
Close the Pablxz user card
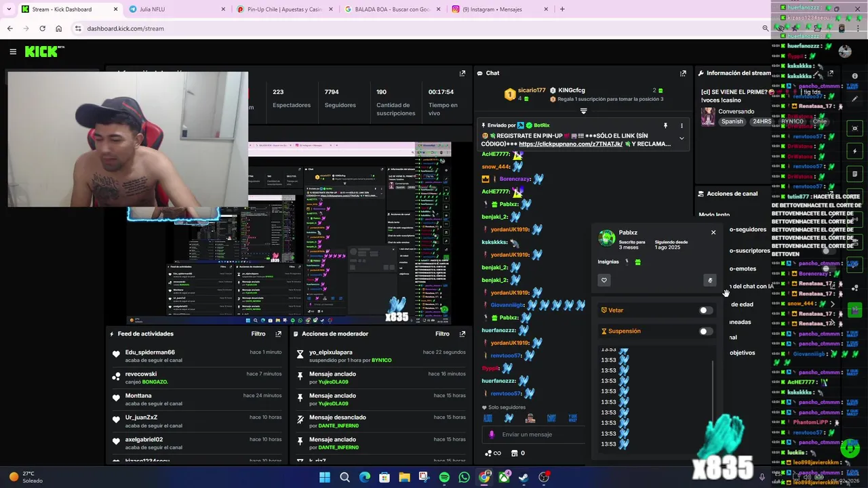713,232
